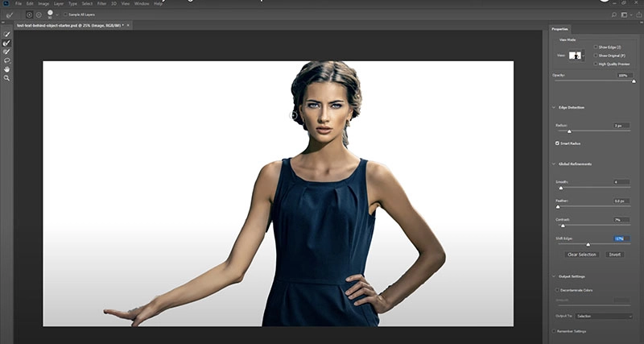The width and height of the screenshot is (644, 344).
Task: Click the Opacity value field
Action: tap(625, 75)
